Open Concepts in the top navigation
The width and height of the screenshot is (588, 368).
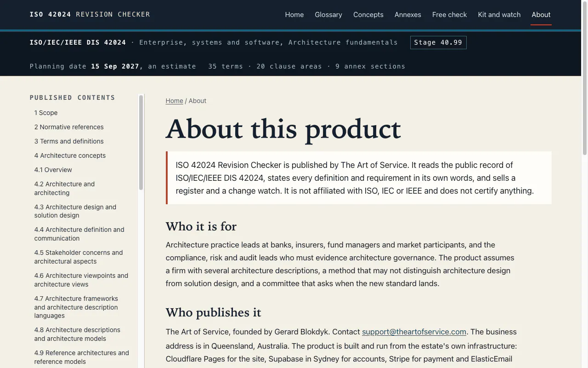point(368,15)
